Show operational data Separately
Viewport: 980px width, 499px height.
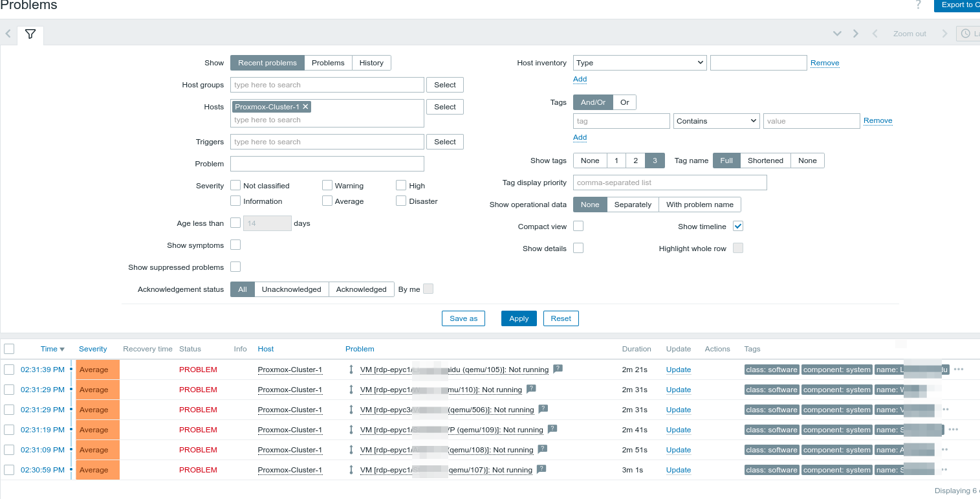[x=633, y=205]
